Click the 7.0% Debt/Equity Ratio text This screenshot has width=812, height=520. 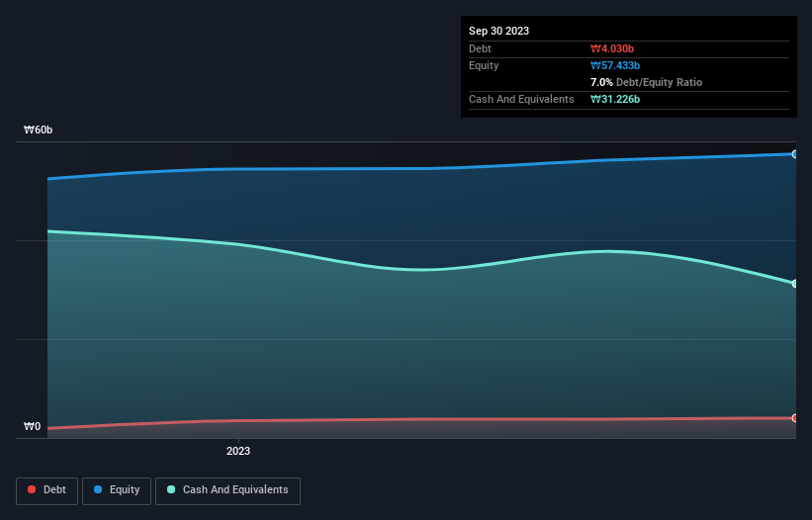pos(646,82)
